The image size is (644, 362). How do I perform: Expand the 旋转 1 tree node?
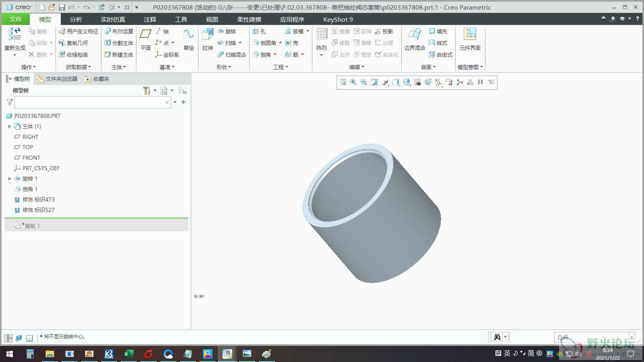coord(10,179)
